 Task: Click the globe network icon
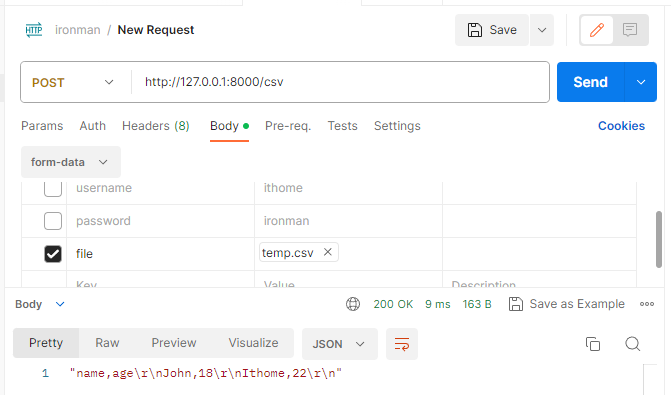pyautogui.click(x=353, y=304)
